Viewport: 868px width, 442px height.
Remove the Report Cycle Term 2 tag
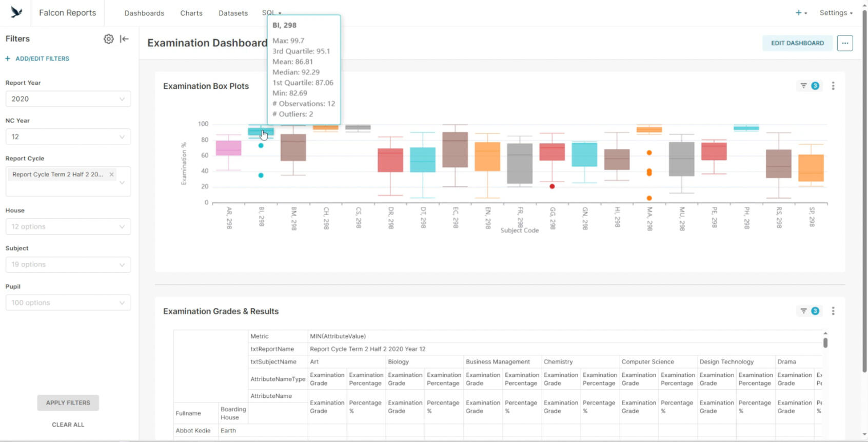(x=111, y=175)
